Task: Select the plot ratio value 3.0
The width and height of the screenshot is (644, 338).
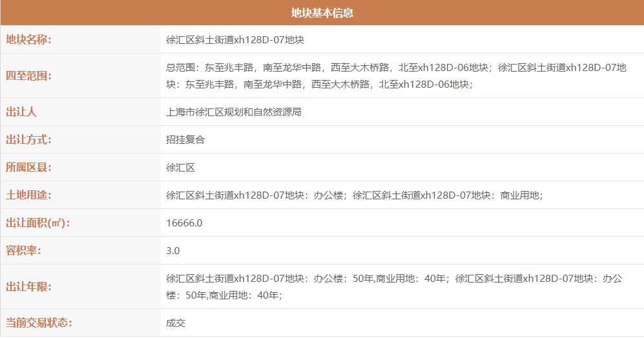Action: pyautogui.click(x=172, y=250)
